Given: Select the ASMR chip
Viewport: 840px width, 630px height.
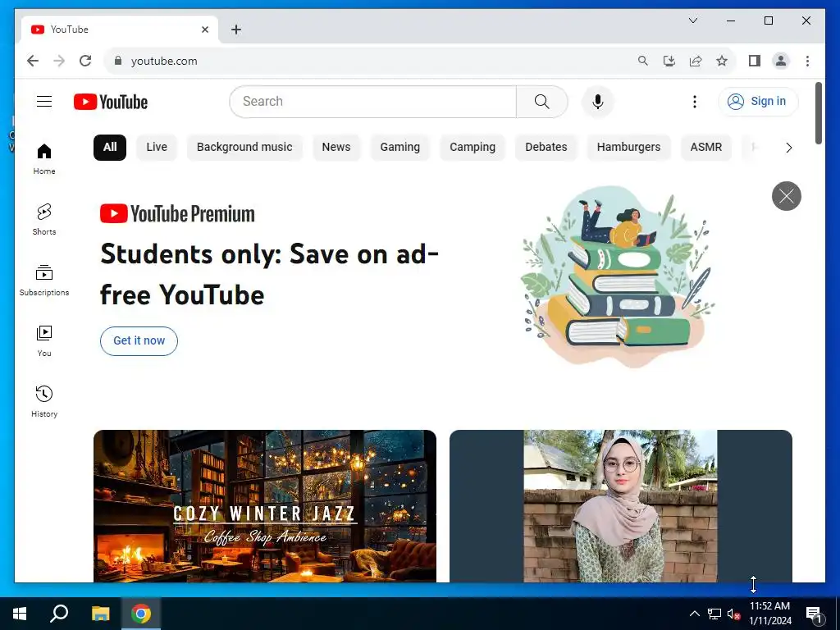Looking at the screenshot, I should (705, 148).
